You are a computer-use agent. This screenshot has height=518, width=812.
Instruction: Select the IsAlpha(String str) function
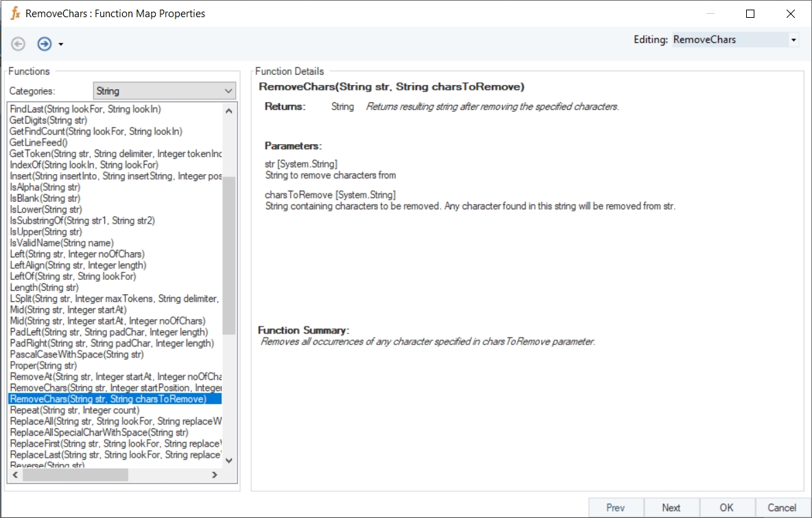coord(45,187)
